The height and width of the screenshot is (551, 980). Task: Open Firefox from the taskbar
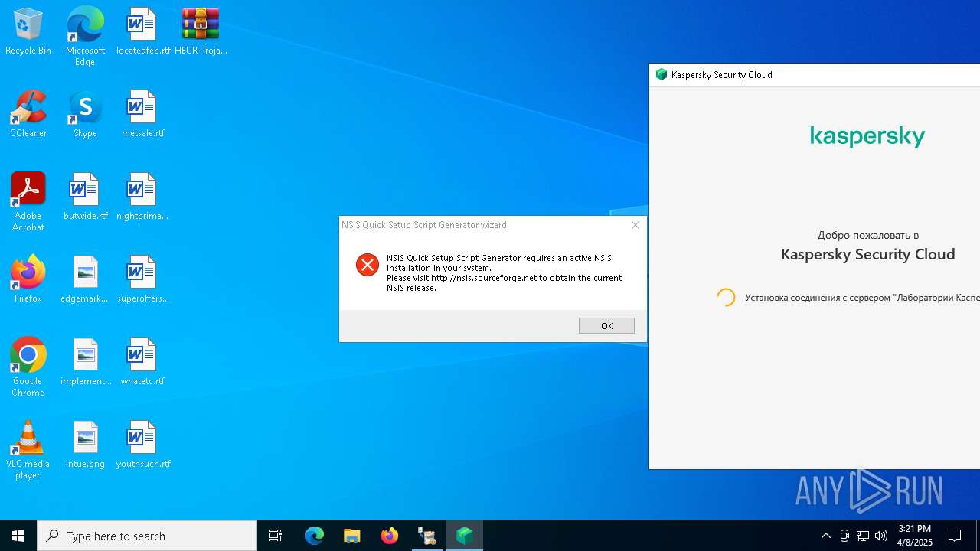click(390, 536)
